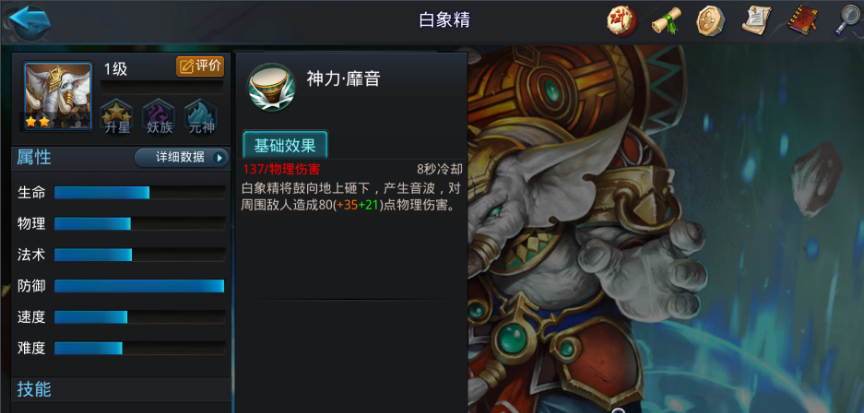Open the red book icon
Viewport: 864px width, 413px height.
802,21
